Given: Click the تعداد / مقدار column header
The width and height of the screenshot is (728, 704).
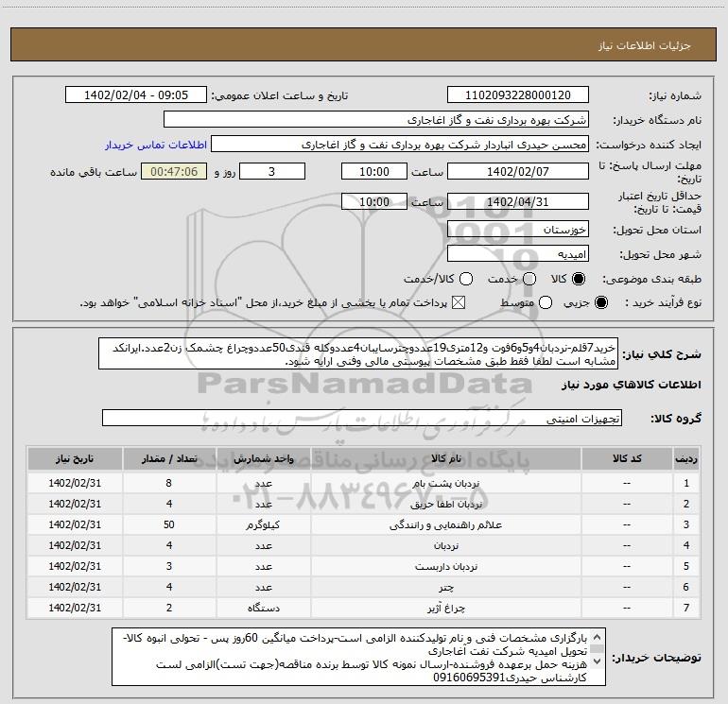Looking at the screenshot, I should click(x=169, y=458).
